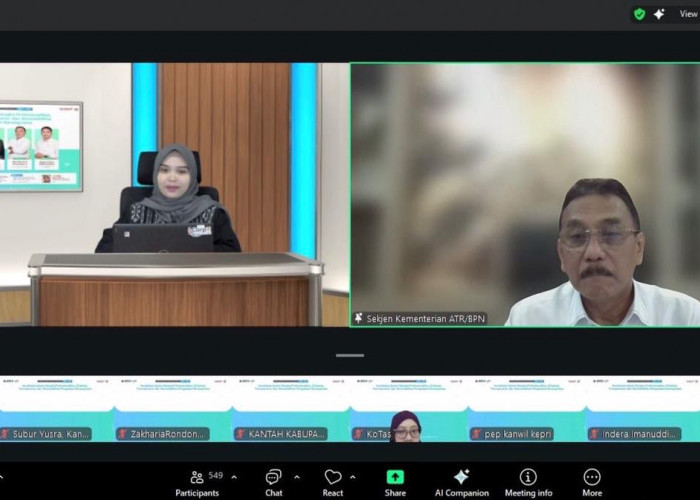
Task: Click the sparkle icon beside the shield
Action: coord(659,14)
